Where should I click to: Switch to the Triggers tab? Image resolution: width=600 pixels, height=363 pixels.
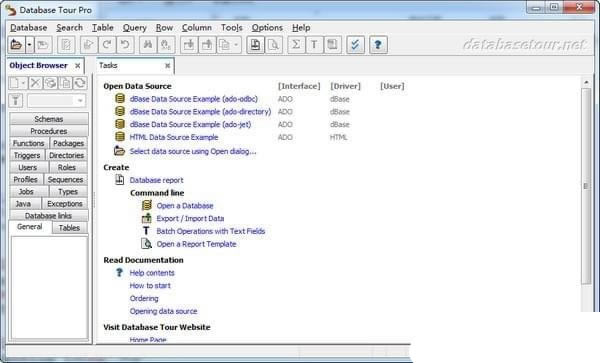coord(27,155)
